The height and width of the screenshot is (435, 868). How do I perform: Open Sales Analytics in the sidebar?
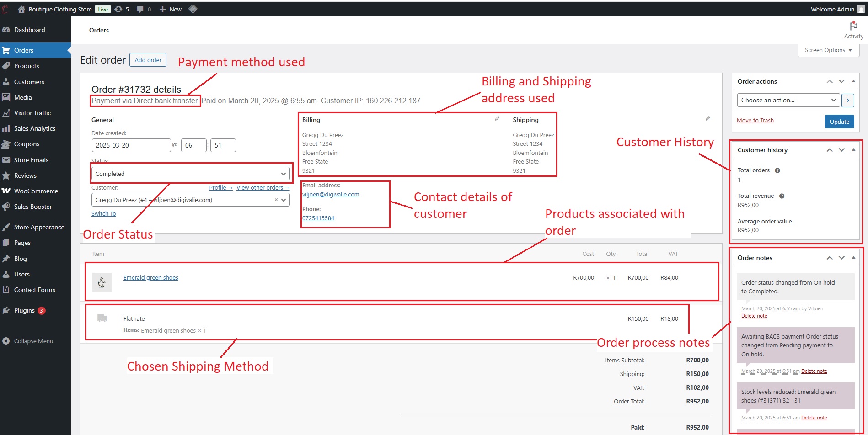(x=34, y=129)
